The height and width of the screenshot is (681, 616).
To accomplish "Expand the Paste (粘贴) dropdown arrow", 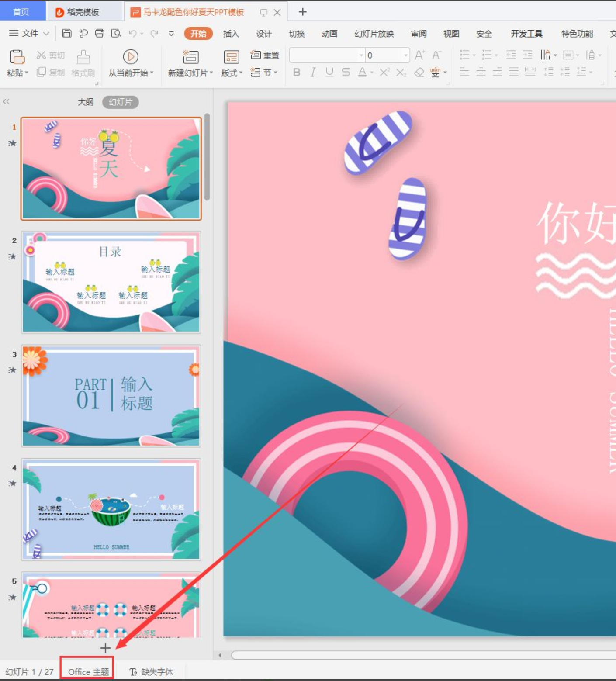I will pos(27,73).
